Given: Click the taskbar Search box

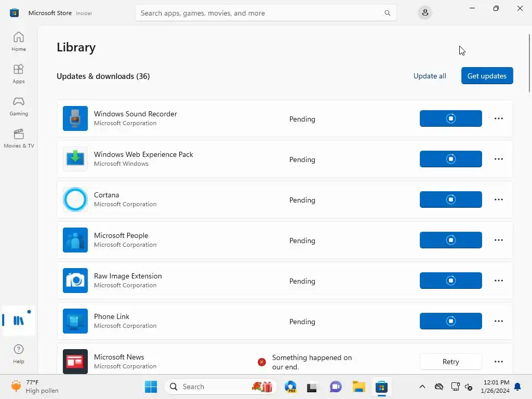Looking at the screenshot, I should pyautogui.click(x=220, y=387).
